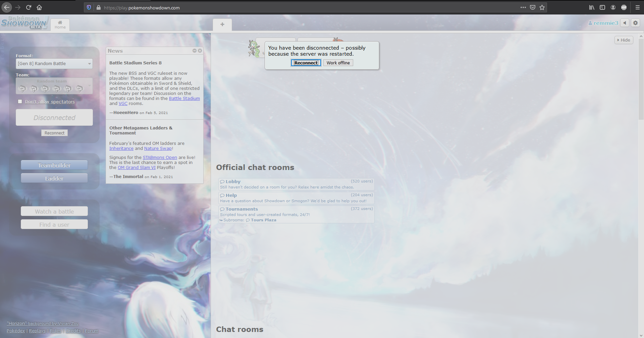644x338 pixels.
Task: Open Firefox account icon
Action: pyautogui.click(x=613, y=7)
